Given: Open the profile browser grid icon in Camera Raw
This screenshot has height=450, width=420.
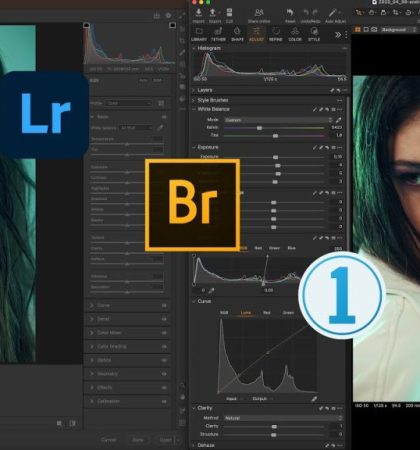Looking at the screenshot, I should [161, 103].
